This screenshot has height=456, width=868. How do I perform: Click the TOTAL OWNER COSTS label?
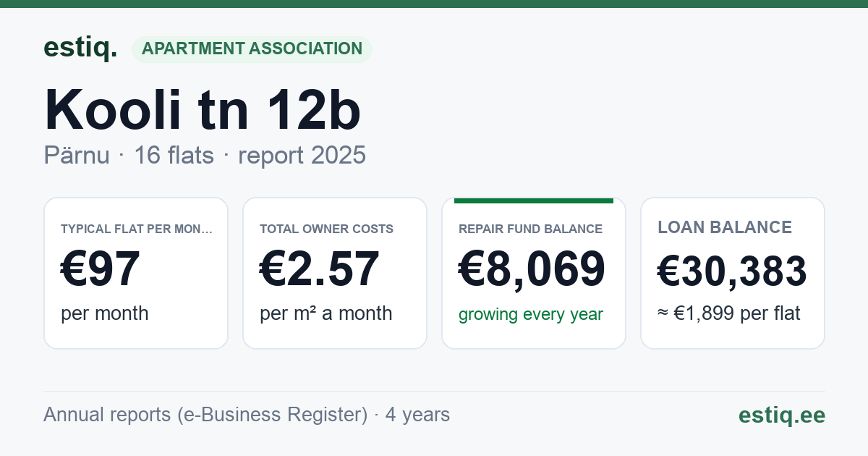coord(326,229)
